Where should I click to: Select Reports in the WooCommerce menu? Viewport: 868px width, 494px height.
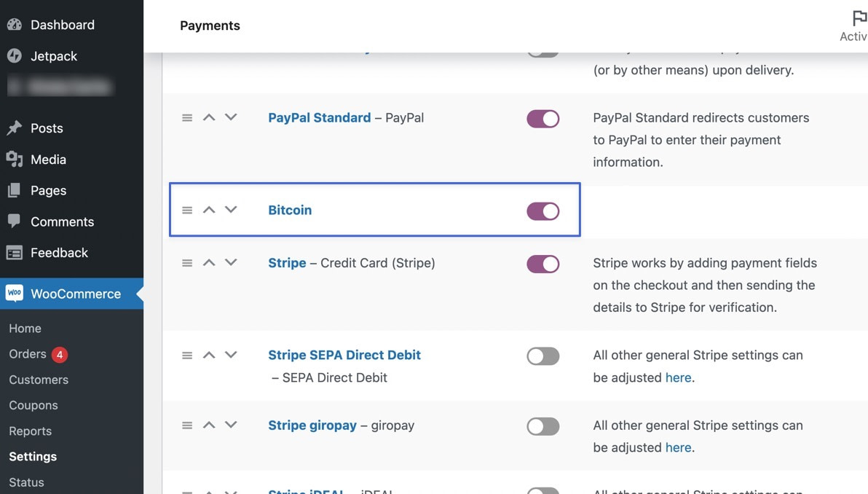(30, 431)
